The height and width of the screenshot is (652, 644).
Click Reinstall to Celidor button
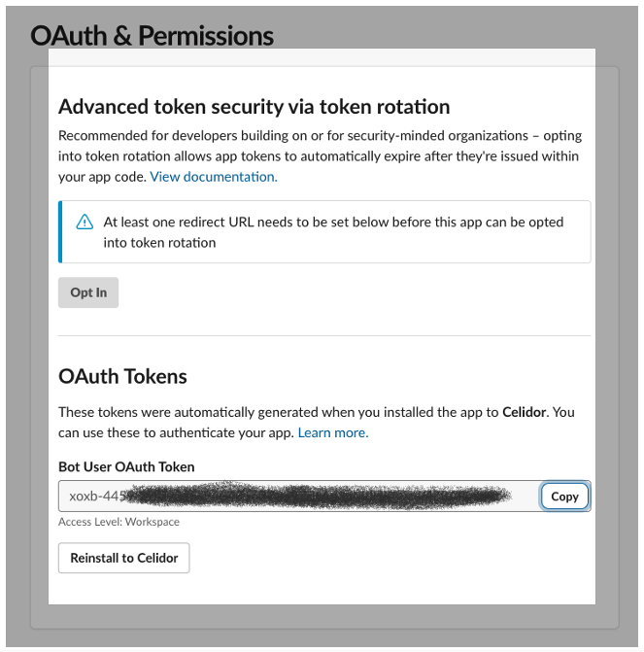click(x=124, y=558)
